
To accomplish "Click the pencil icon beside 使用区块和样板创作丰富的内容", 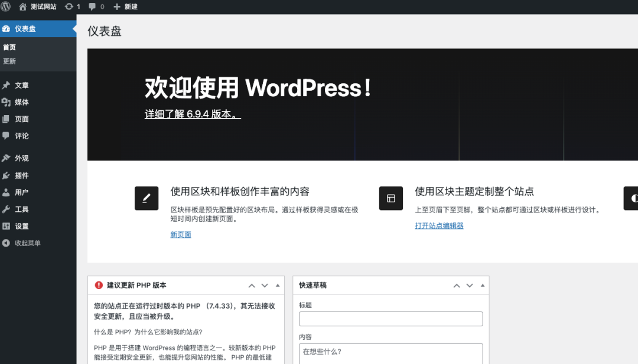I will coord(147,198).
